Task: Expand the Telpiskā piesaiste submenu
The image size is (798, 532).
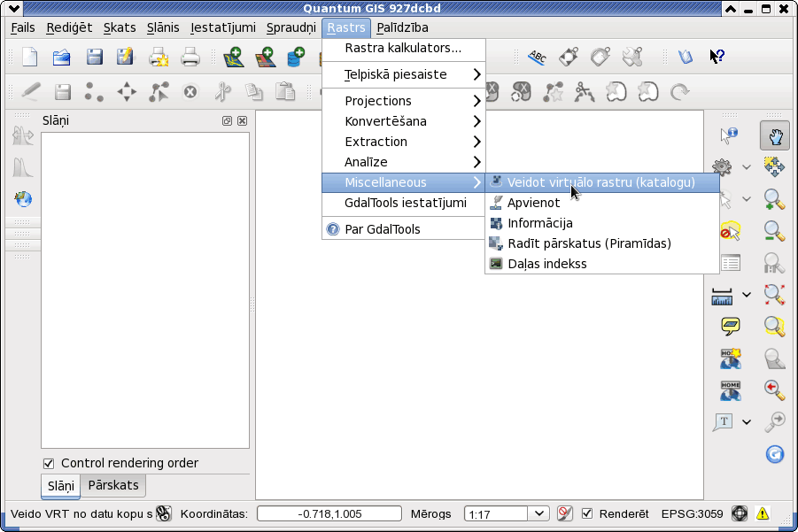Action: 404,74
